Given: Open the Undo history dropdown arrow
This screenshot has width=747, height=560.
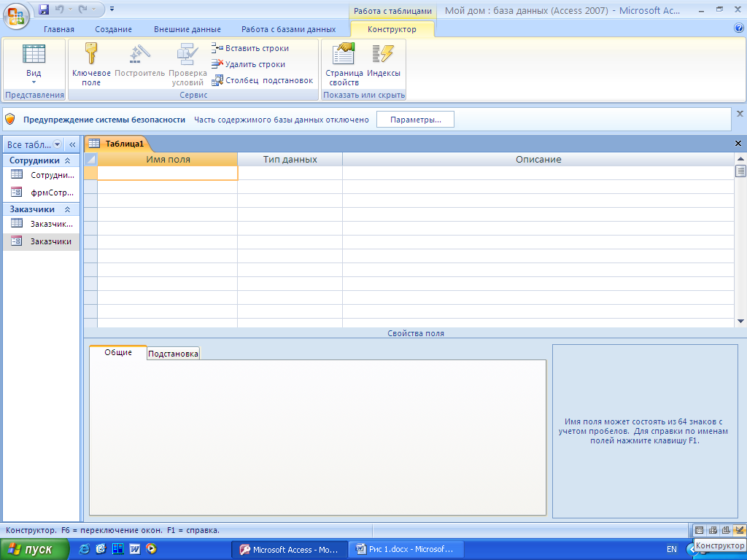Looking at the screenshot, I should point(70,9).
